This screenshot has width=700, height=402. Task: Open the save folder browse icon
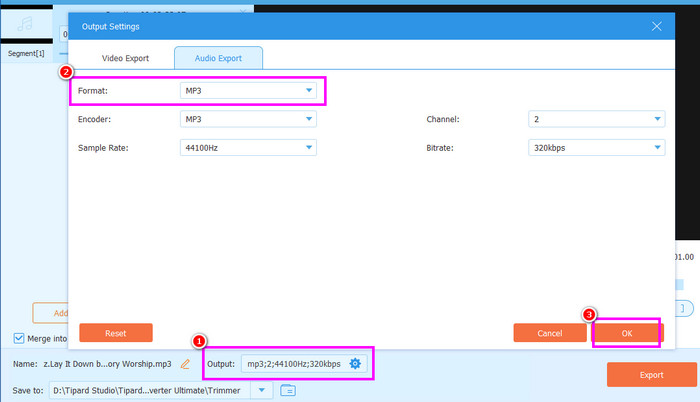click(288, 390)
